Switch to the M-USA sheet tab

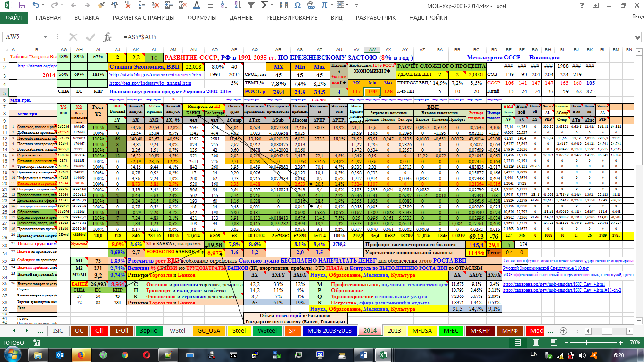point(422,330)
